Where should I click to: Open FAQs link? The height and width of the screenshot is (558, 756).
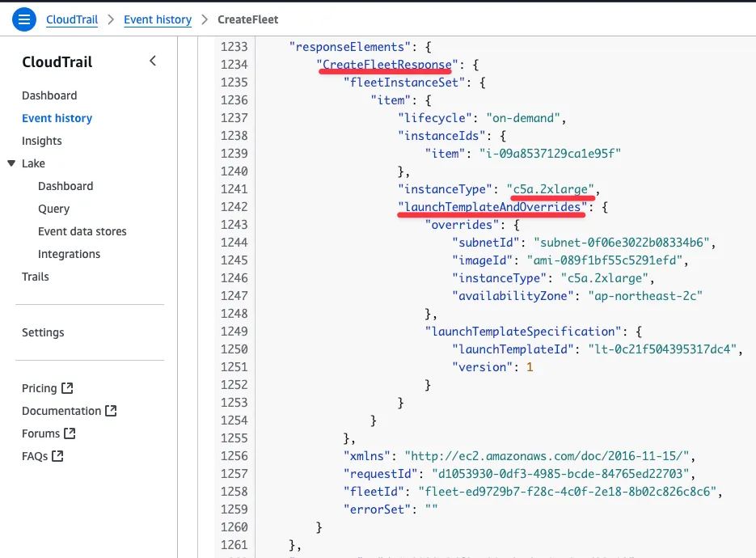35,456
